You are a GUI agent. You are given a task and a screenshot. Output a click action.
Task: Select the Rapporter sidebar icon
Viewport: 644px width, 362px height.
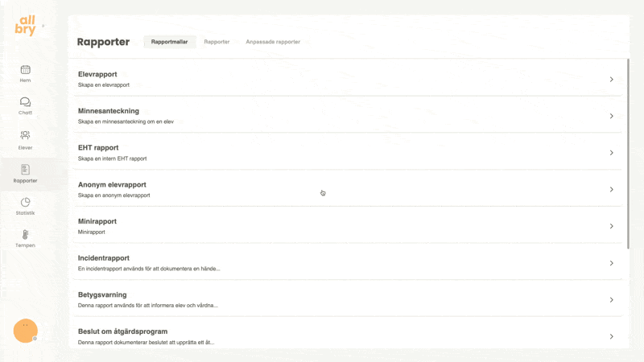(25, 173)
